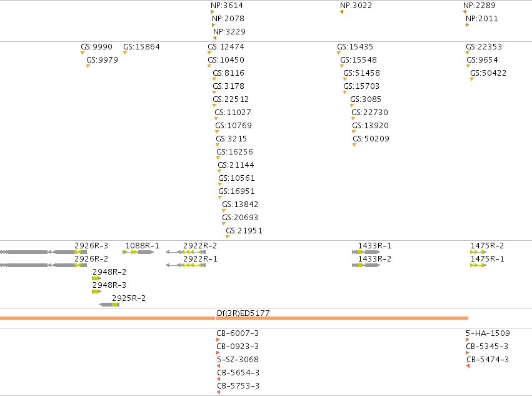
Task: Click the GS:20693 insertion label
Action: click(x=240, y=218)
